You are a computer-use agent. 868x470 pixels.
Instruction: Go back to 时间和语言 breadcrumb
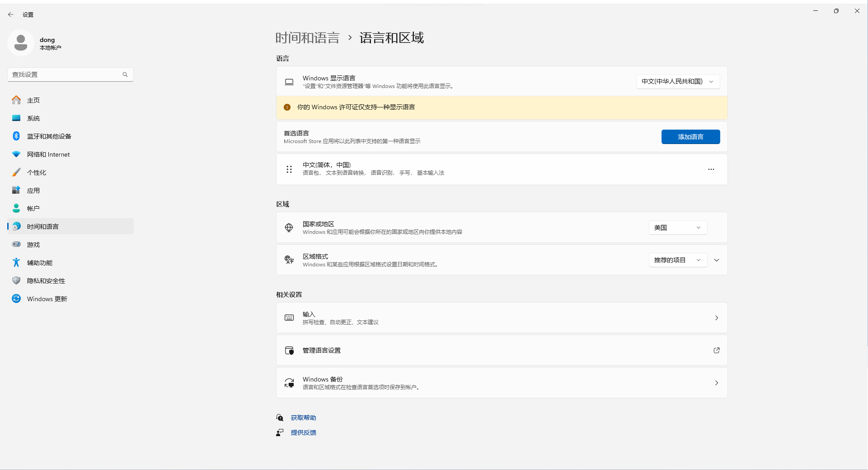[x=307, y=38]
